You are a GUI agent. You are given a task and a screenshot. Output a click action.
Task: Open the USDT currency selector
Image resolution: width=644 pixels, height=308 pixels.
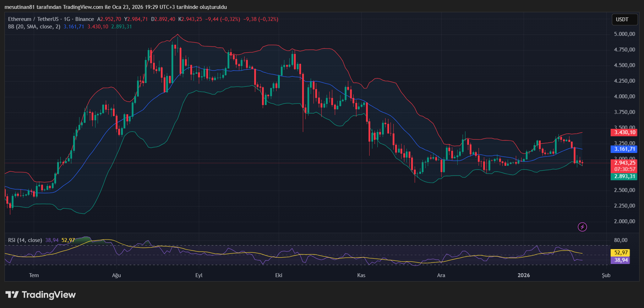click(622, 20)
